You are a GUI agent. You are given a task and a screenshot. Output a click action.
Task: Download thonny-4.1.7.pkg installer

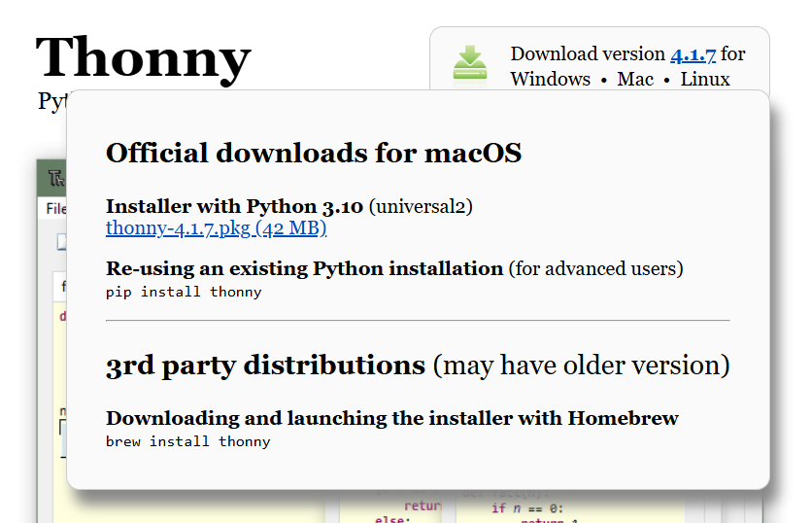click(x=216, y=228)
